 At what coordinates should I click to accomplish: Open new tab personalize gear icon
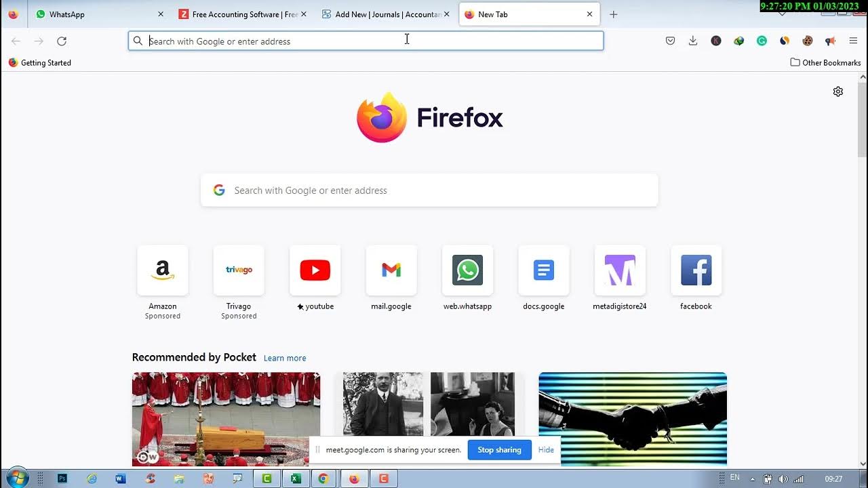pos(838,91)
